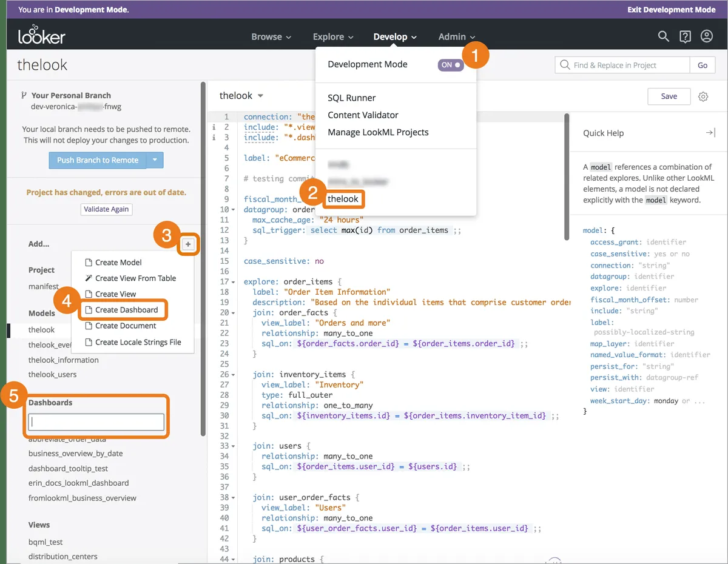This screenshot has width=728, height=564.
Task: Open business_overview_by_date dashboard file
Action: pyautogui.click(x=75, y=454)
